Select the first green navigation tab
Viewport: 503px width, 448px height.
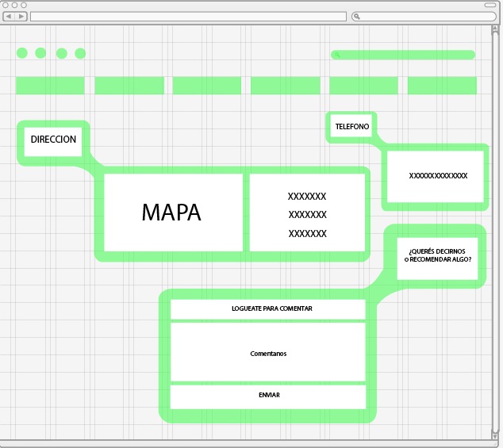pyautogui.click(x=50, y=86)
